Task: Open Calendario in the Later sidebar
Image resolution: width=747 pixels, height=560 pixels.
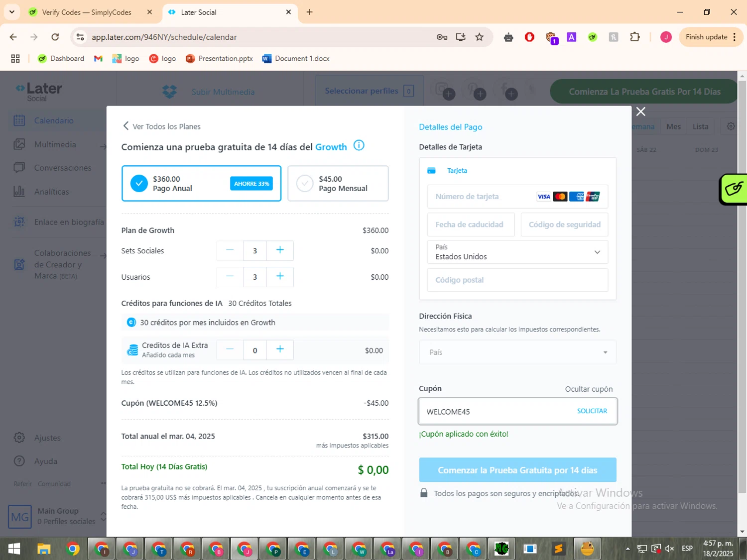Action: pyautogui.click(x=54, y=120)
